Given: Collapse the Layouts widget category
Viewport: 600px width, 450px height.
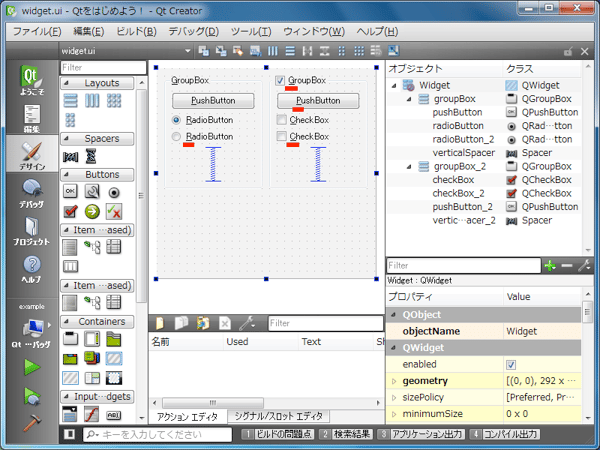Looking at the screenshot, I should [x=67, y=83].
